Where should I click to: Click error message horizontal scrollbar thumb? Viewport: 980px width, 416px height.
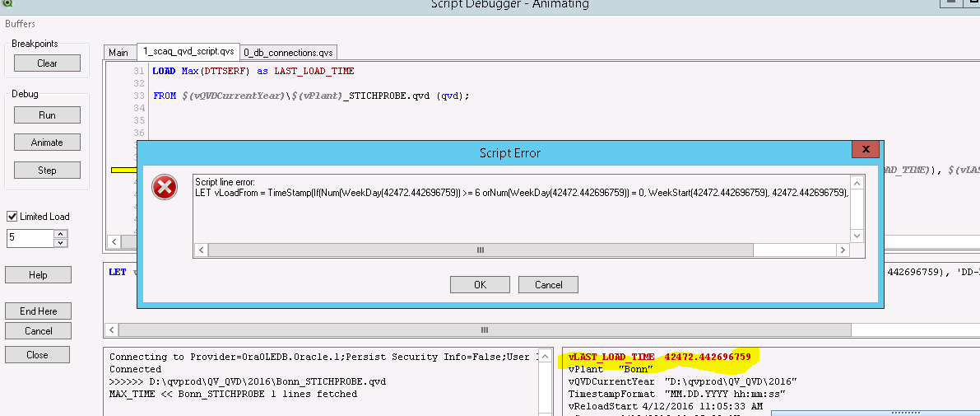pos(481,250)
